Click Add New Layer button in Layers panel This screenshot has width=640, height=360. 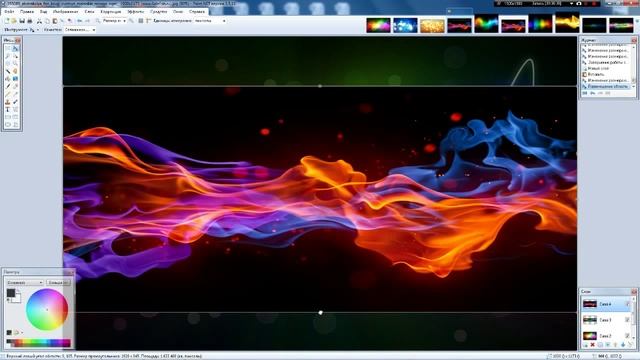tap(586, 345)
